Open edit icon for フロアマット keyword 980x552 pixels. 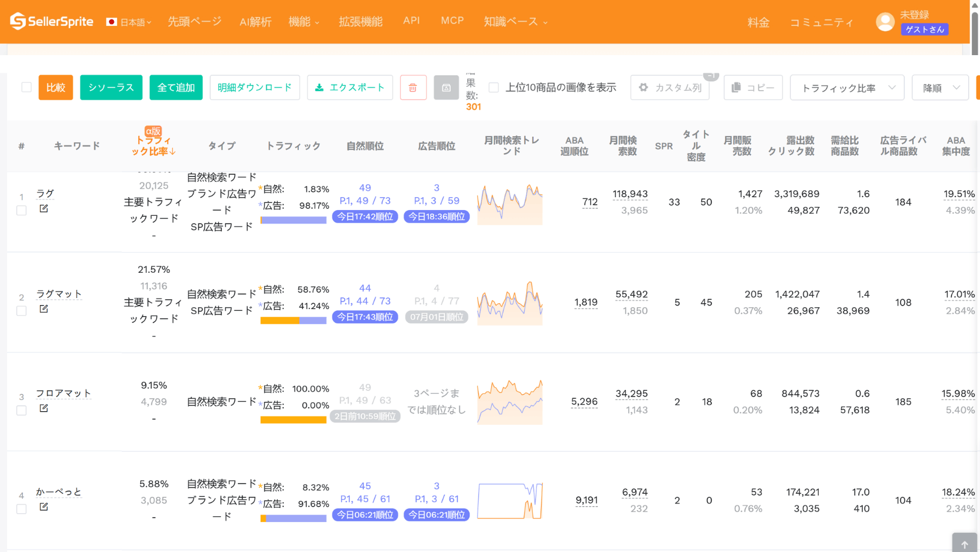44,408
